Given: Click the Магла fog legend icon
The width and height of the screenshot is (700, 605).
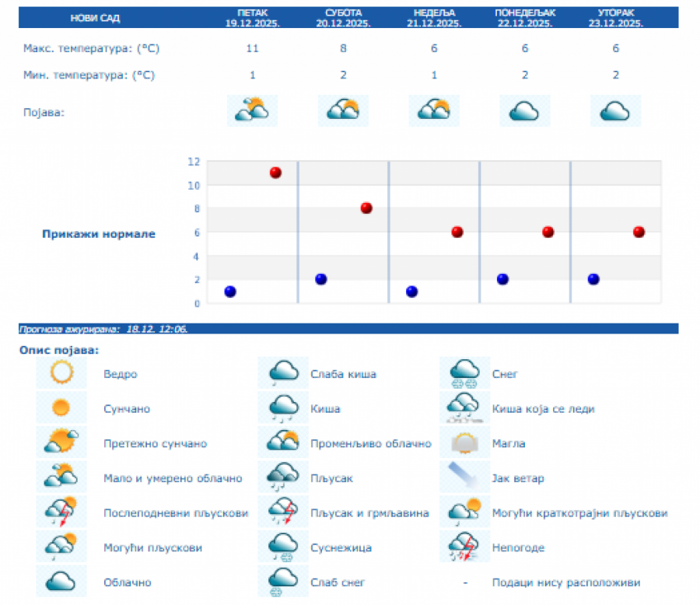Looking at the screenshot, I should click(x=464, y=443).
